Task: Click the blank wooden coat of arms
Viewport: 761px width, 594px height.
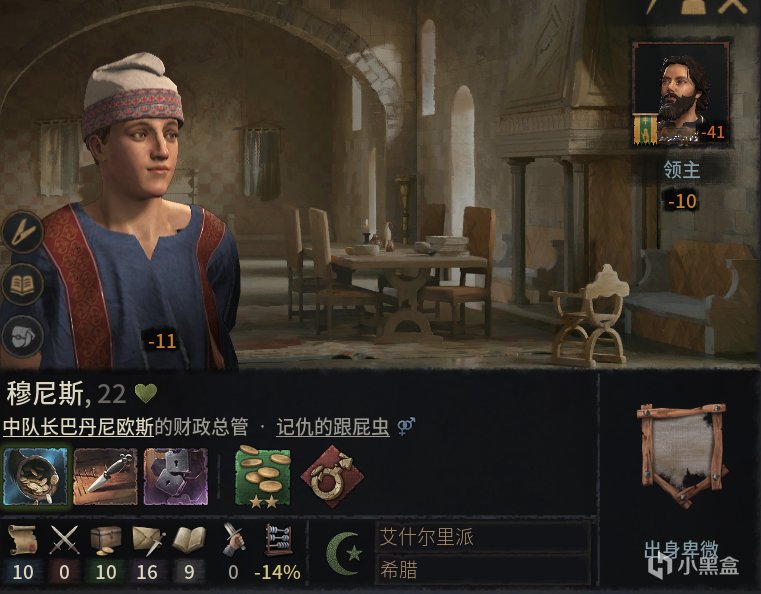Action: [x=682, y=455]
